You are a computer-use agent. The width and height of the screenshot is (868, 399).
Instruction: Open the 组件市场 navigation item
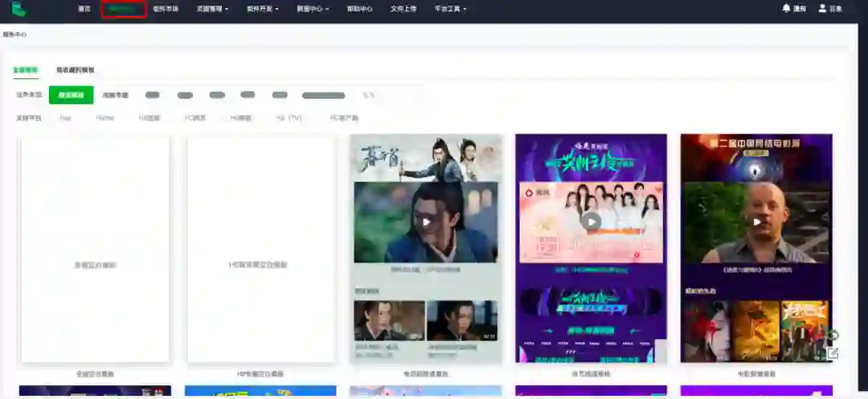(x=166, y=9)
